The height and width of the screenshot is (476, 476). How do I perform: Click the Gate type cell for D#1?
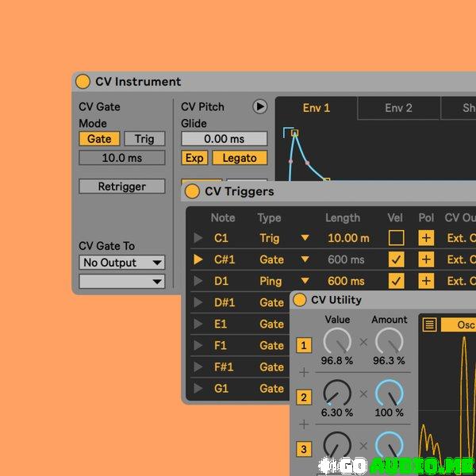tap(271, 302)
